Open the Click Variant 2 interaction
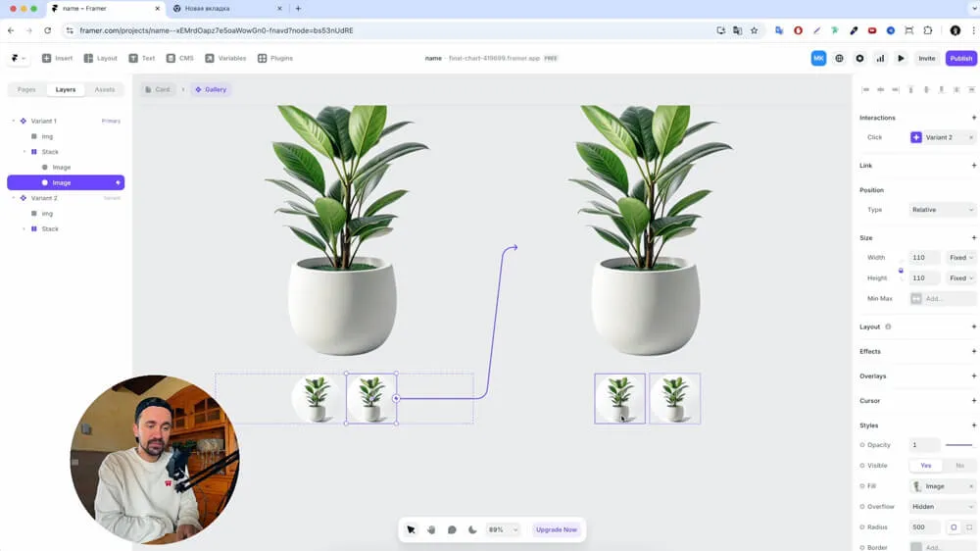The height and width of the screenshot is (551, 980). coord(938,137)
